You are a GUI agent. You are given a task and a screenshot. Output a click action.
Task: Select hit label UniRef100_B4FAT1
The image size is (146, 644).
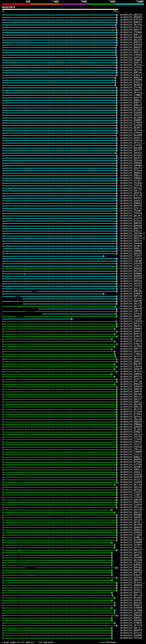[x=131, y=42]
